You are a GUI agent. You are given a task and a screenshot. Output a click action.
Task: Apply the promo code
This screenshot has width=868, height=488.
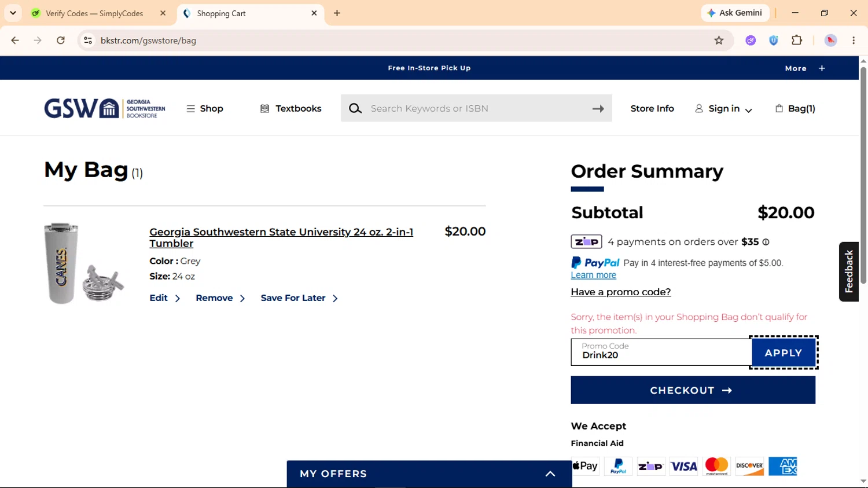pos(784,353)
